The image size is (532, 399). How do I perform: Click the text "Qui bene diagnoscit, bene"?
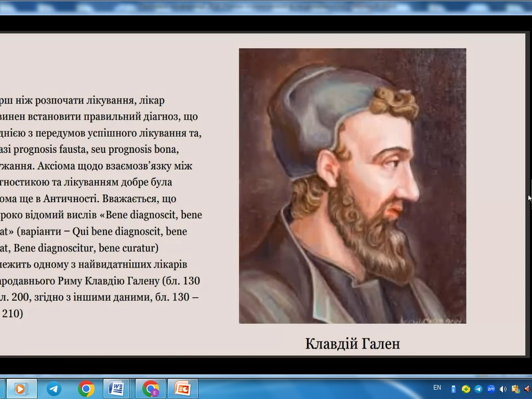click(129, 231)
